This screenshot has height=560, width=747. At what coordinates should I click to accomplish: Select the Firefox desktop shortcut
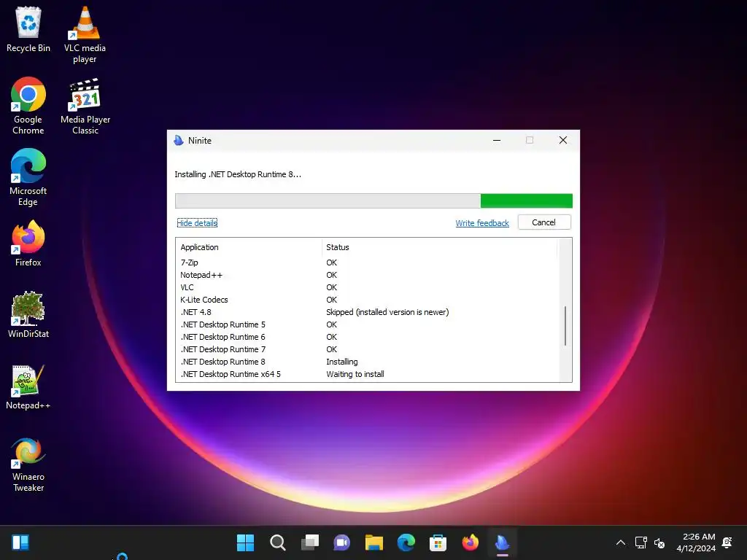[x=28, y=243]
